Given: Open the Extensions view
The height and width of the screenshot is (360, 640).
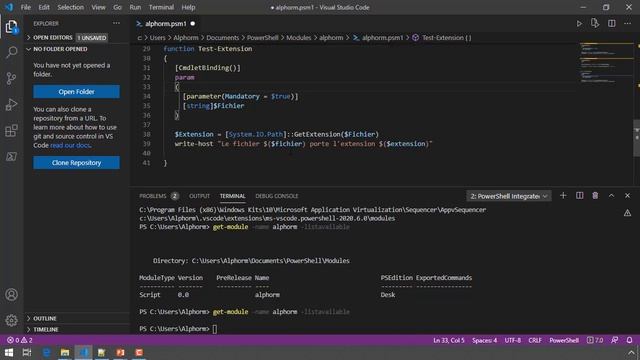Looking at the screenshot, I should (x=11, y=131).
